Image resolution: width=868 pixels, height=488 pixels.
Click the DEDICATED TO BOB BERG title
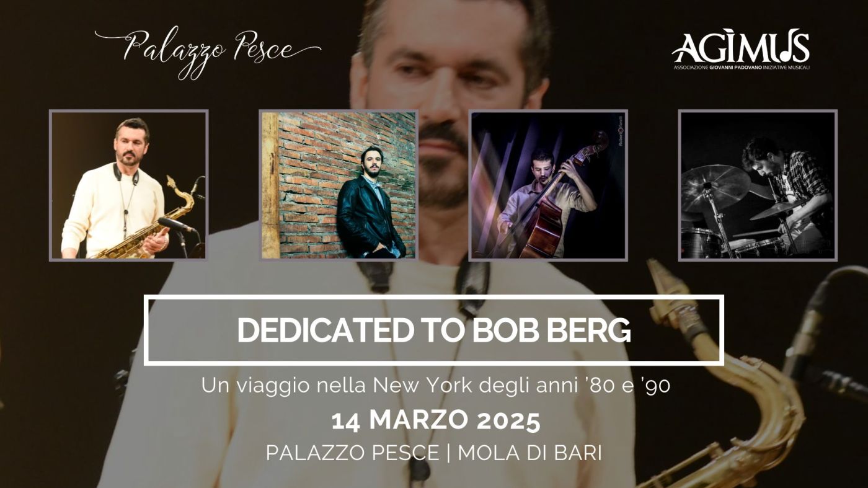[434, 331]
